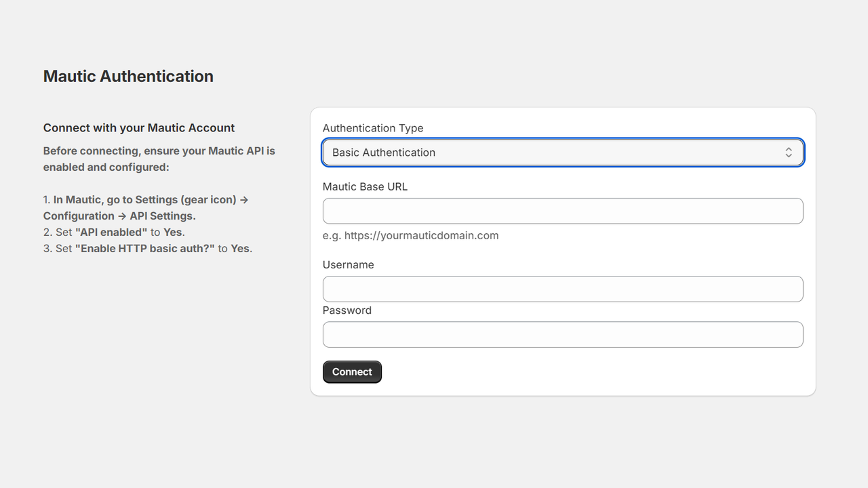Click the Connect button
Viewport: 868px width, 488px height.
click(x=352, y=371)
